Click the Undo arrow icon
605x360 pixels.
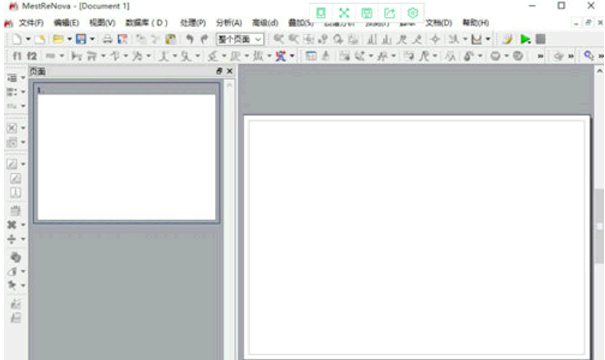pos(189,39)
